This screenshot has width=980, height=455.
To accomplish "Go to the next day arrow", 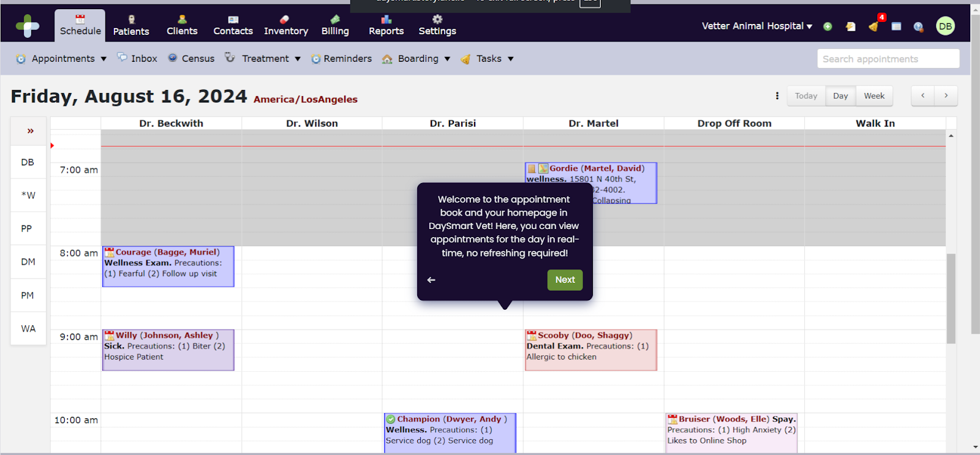I will [x=946, y=96].
